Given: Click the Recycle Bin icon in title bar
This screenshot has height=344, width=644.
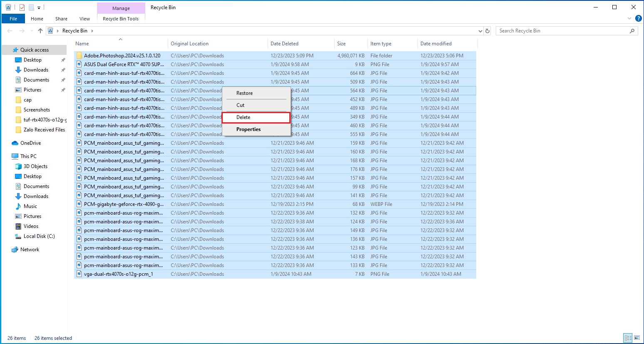Looking at the screenshot, I should coord(8,7).
